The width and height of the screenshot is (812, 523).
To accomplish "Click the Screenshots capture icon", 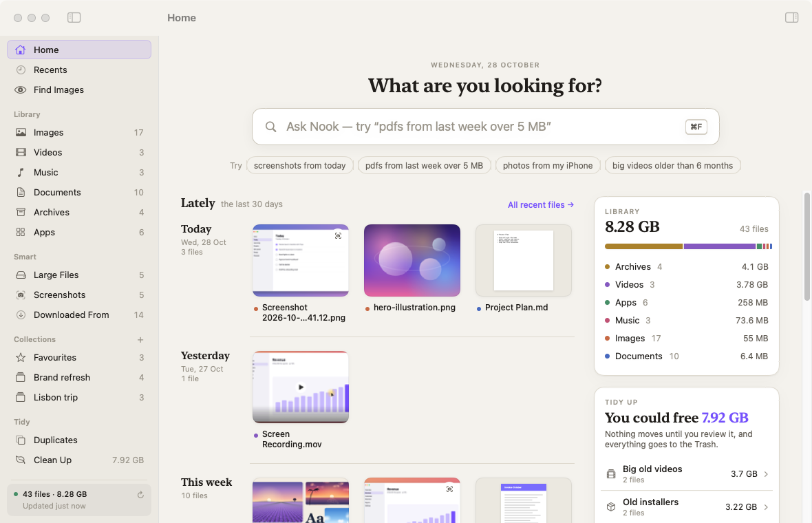I will (x=21, y=295).
